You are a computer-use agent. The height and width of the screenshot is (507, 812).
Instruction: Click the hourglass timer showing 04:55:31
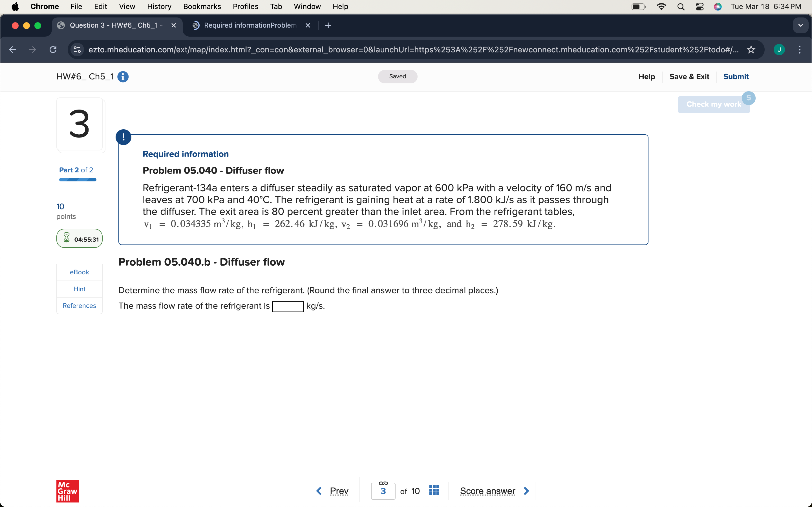[79, 238]
